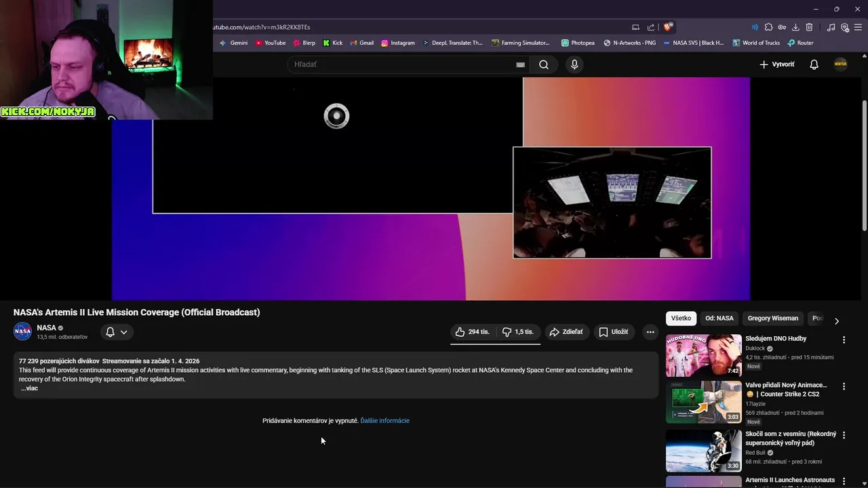Open the YouTube bookmark
This screenshot has height=488, width=868.
pyautogui.click(x=271, y=43)
